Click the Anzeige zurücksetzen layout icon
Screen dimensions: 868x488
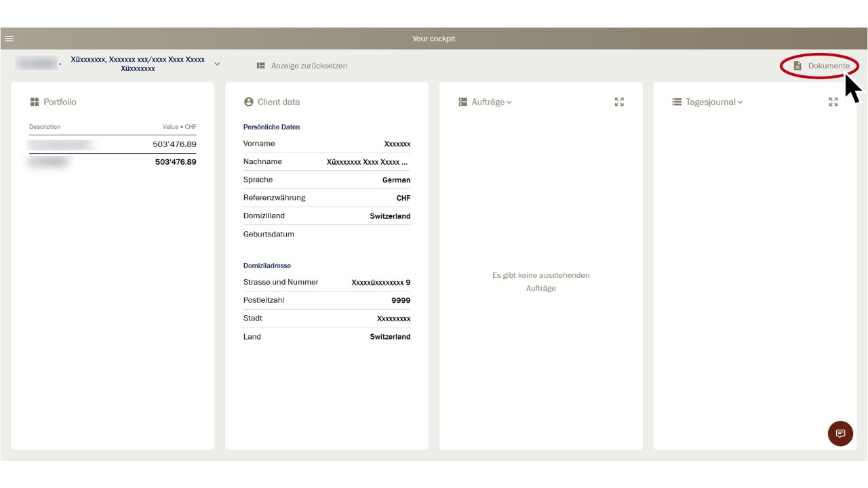[260, 66]
